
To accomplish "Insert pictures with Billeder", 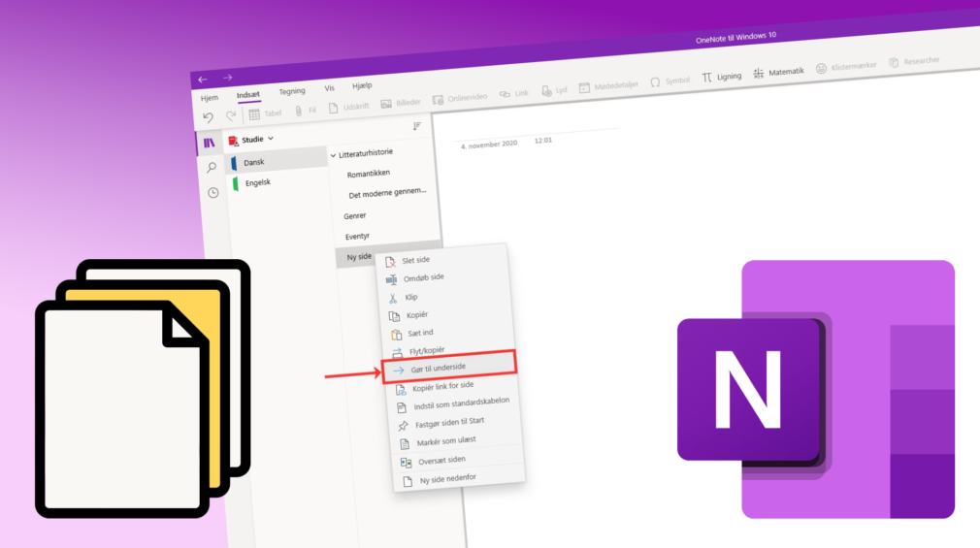I will point(401,103).
